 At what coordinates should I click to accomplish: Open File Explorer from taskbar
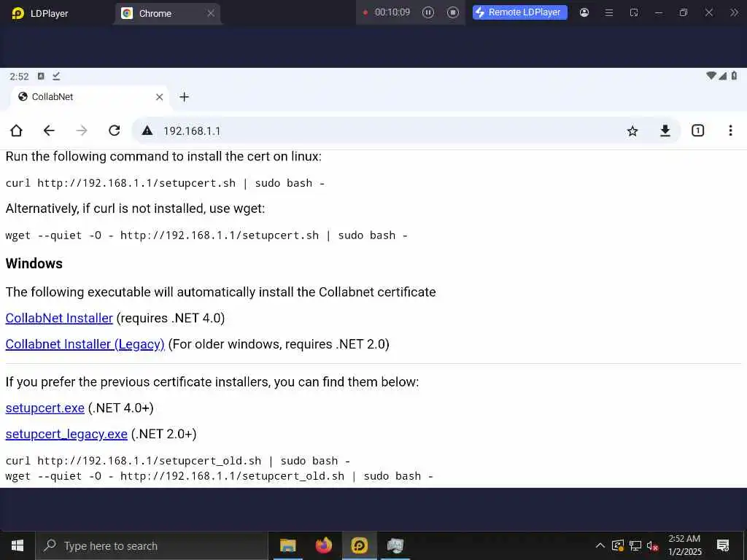(x=287, y=545)
